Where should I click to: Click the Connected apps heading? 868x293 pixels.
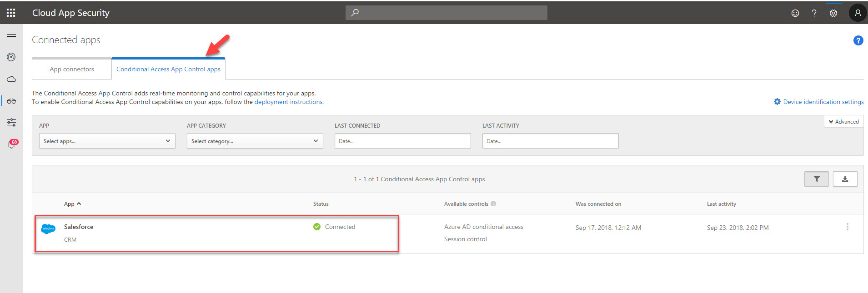click(x=66, y=40)
